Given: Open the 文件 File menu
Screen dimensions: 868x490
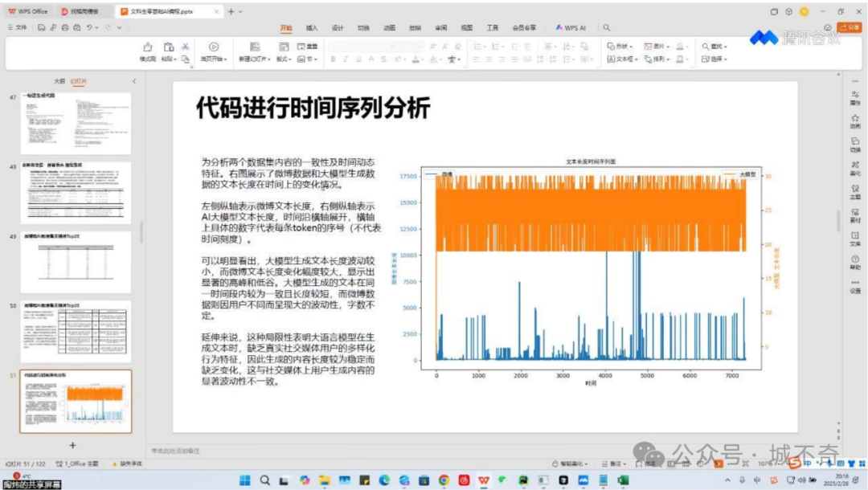Looking at the screenshot, I should pos(17,27).
